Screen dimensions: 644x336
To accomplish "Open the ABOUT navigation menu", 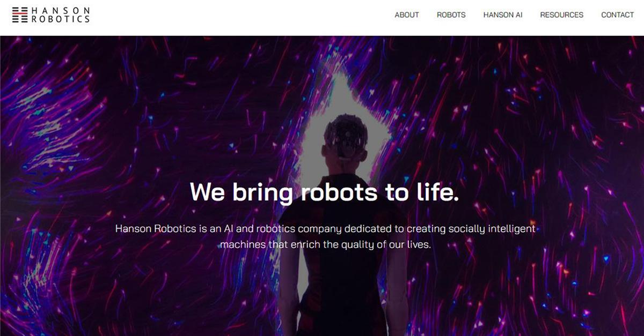I will click(x=407, y=15).
